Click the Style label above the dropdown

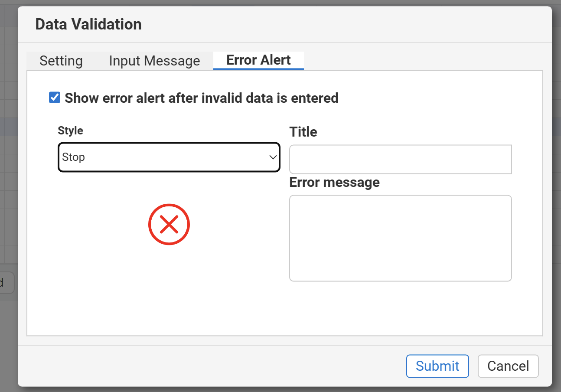70,131
